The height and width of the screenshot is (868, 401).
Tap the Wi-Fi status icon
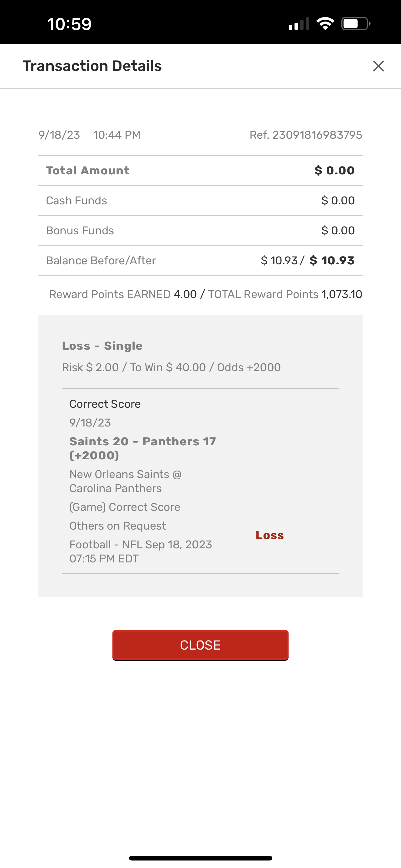click(x=325, y=24)
